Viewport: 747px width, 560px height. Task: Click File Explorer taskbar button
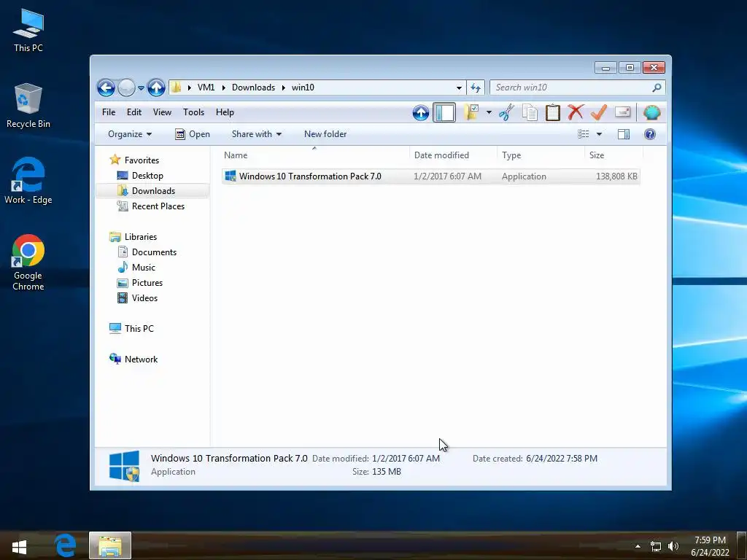pyautogui.click(x=110, y=545)
